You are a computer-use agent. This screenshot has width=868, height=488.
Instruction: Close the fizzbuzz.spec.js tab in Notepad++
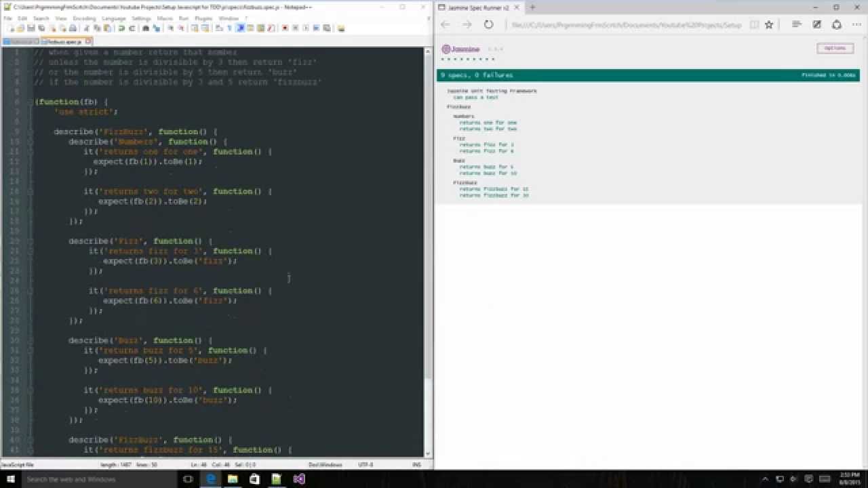coord(87,42)
